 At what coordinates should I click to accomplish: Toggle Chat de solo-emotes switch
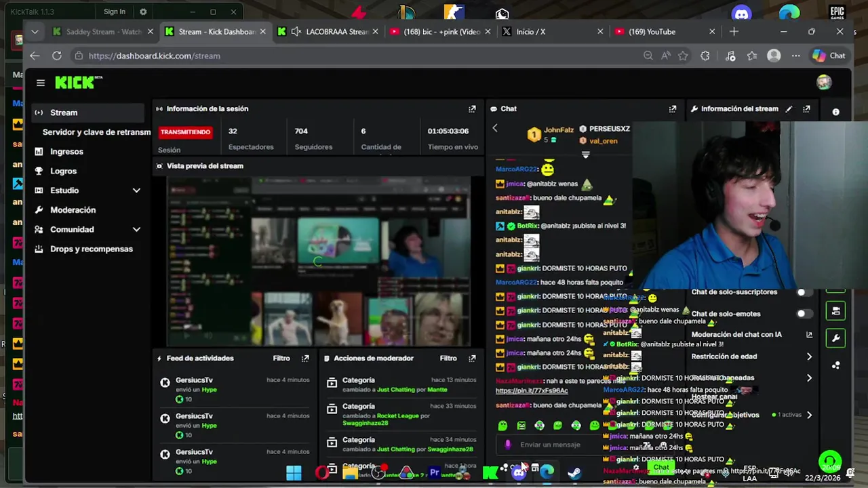point(804,314)
